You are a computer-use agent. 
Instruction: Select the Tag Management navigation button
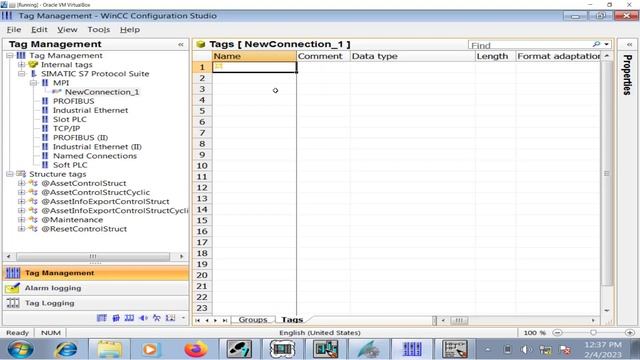[96, 273]
